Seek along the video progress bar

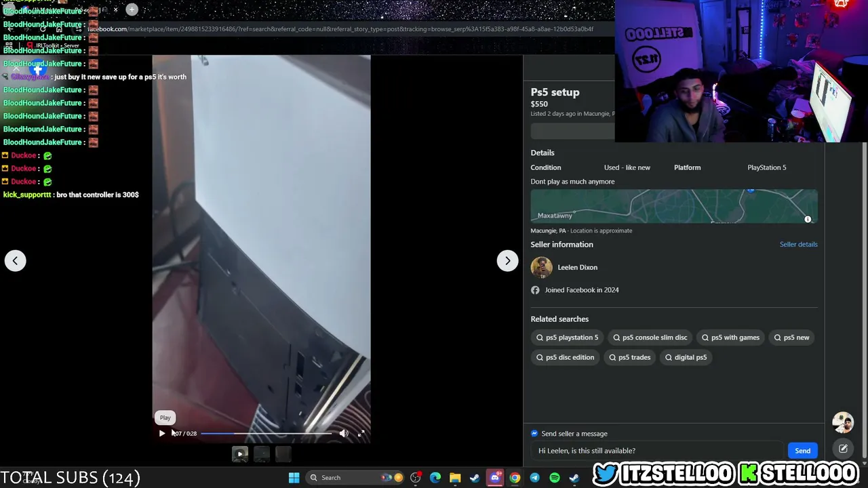[267, 433]
